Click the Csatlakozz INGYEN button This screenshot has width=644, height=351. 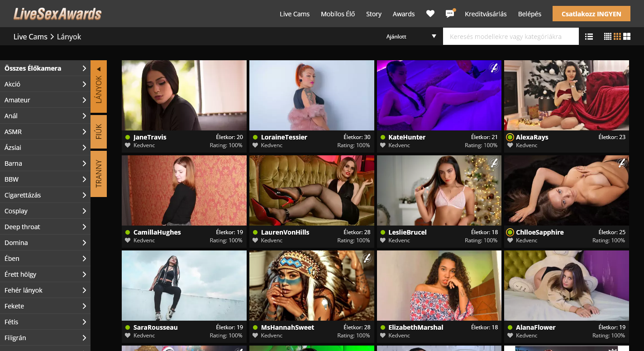[x=591, y=14]
